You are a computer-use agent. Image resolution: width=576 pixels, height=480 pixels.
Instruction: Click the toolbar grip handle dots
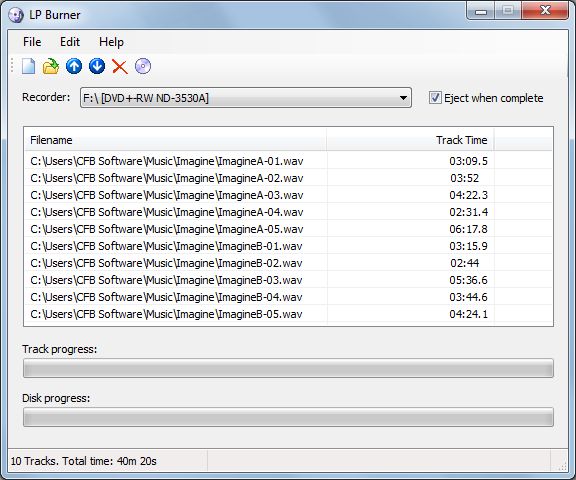click(12, 66)
